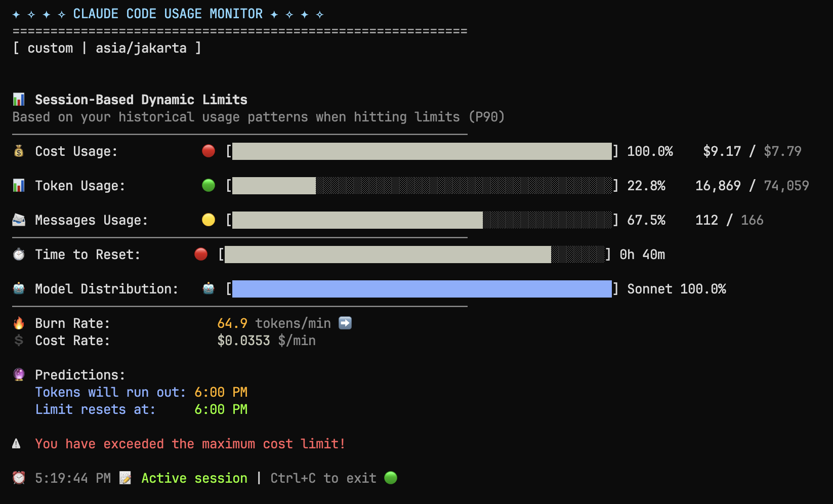Image resolution: width=833 pixels, height=504 pixels.
Task: Click the robot icon before the Sonnet bar
Action: pos(209,288)
